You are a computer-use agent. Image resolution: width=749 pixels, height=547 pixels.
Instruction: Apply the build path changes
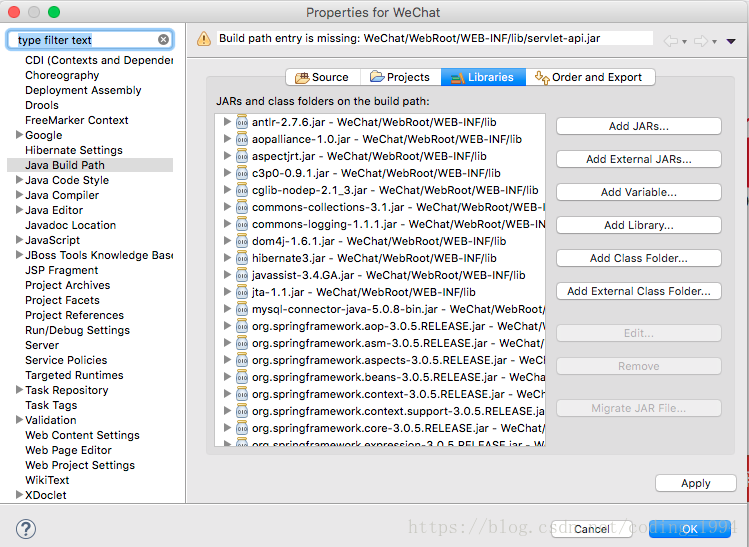click(x=696, y=483)
